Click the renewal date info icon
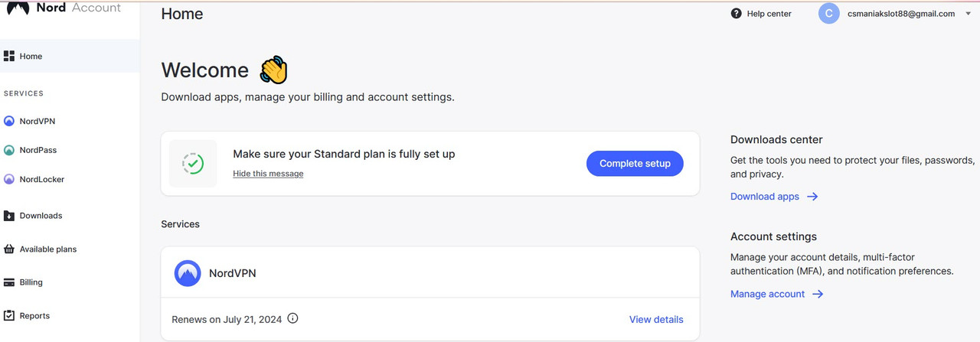This screenshot has width=980, height=342. 292,318
